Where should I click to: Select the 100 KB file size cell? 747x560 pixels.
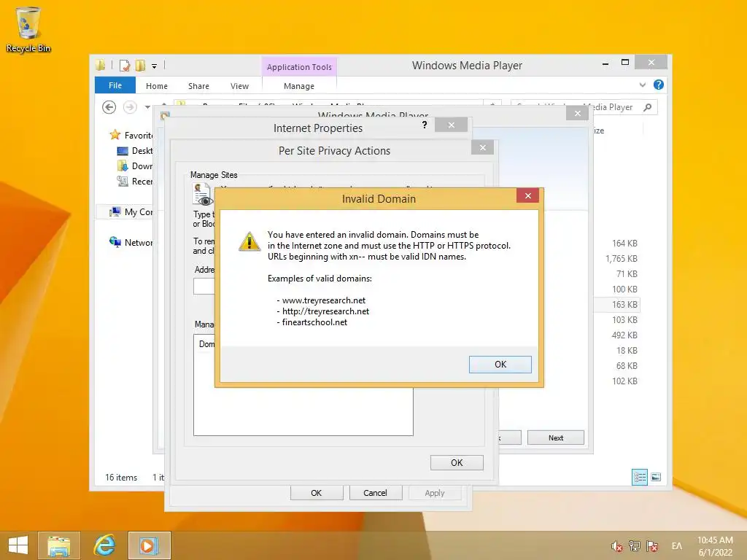click(x=624, y=289)
